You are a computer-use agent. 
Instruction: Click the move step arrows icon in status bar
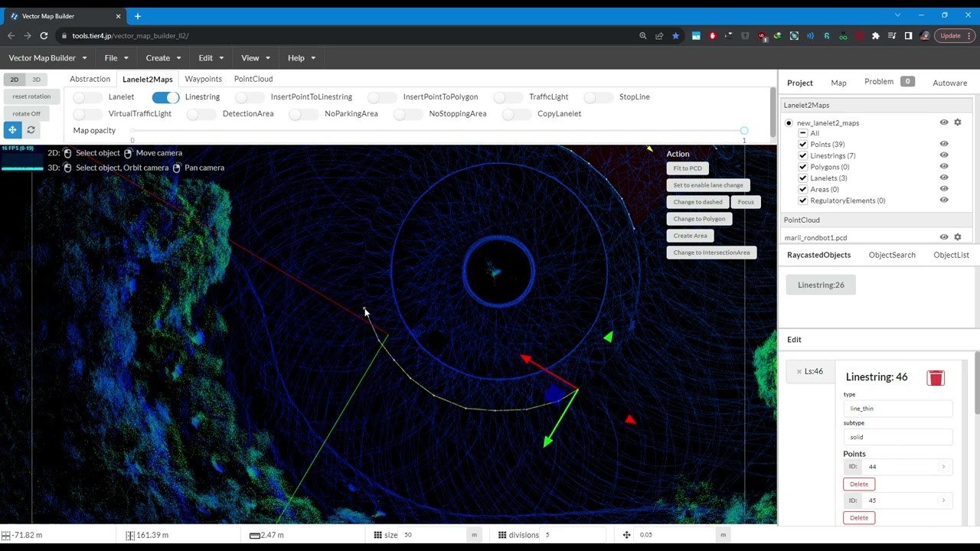click(x=627, y=535)
